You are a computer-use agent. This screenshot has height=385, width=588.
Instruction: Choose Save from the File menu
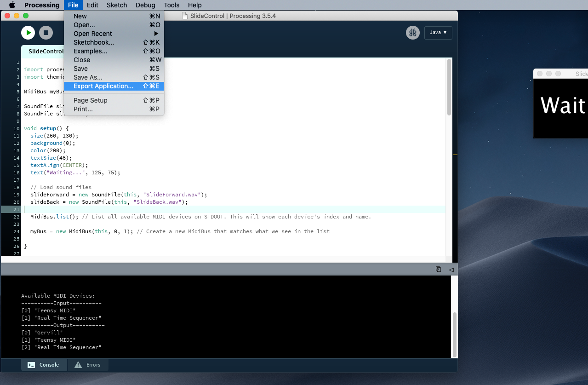[114, 69]
